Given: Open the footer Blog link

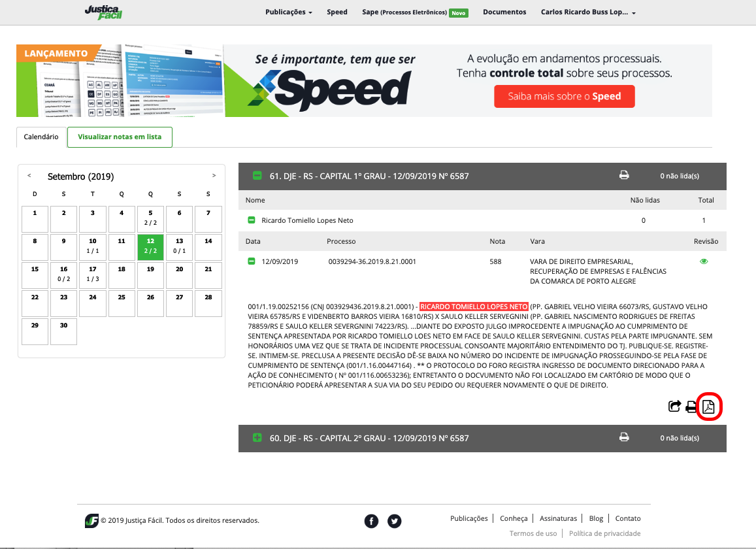Looking at the screenshot, I should [x=596, y=518].
